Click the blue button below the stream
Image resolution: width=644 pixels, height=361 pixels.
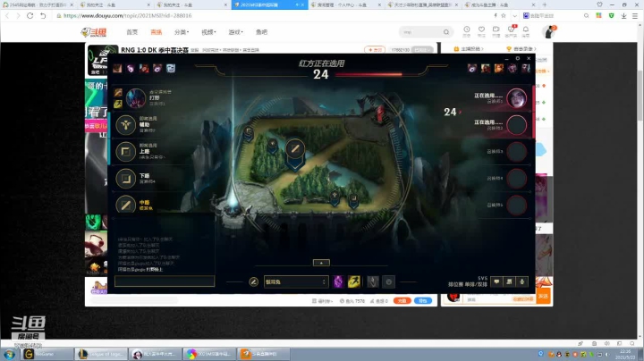click(x=422, y=301)
